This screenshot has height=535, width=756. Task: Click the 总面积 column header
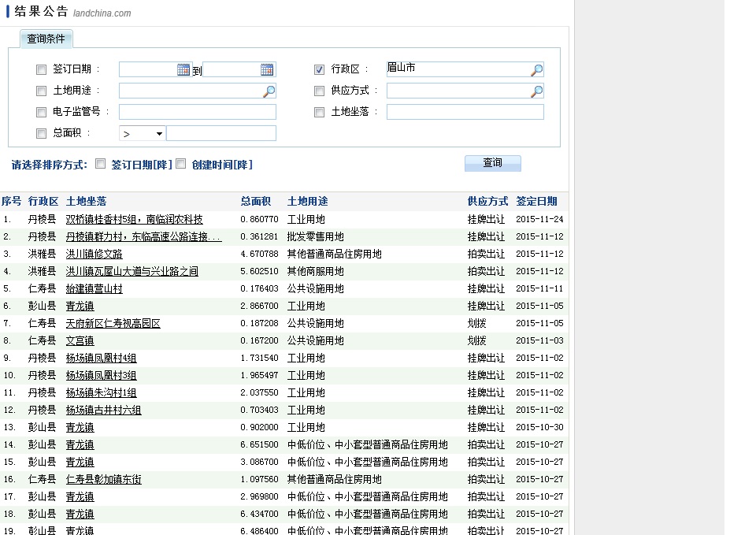[x=255, y=201]
